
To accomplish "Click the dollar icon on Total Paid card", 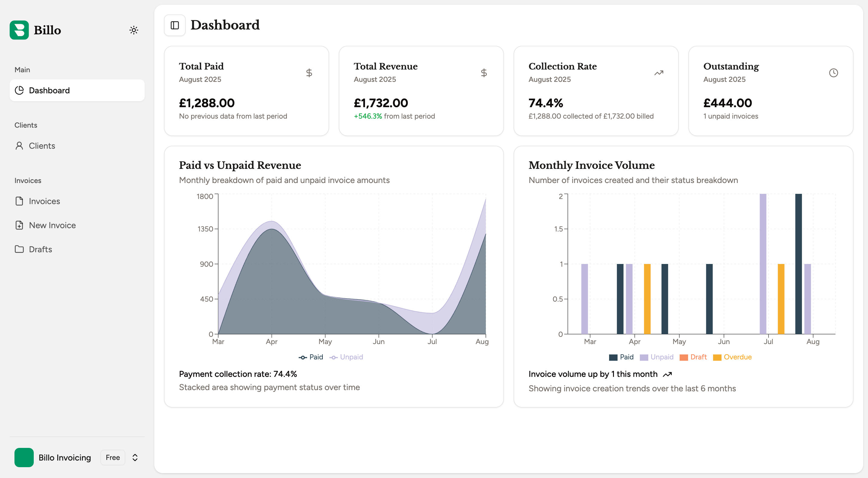I will tap(309, 73).
